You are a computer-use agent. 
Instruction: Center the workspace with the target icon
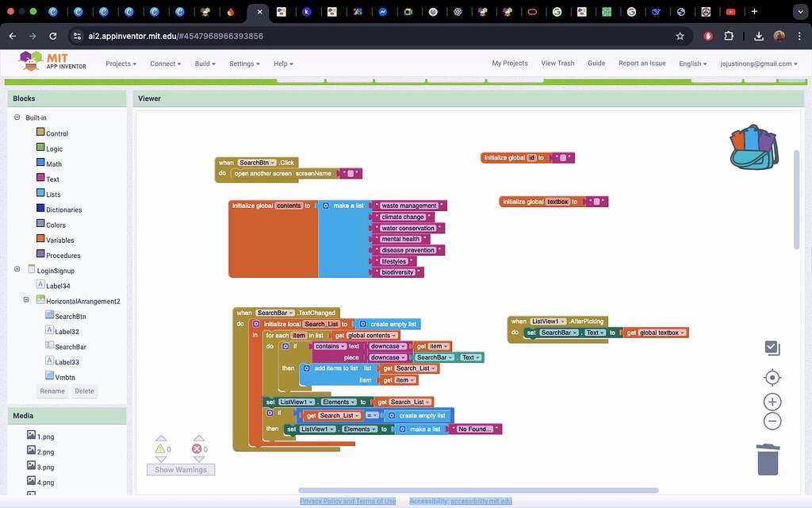[x=772, y=377]
